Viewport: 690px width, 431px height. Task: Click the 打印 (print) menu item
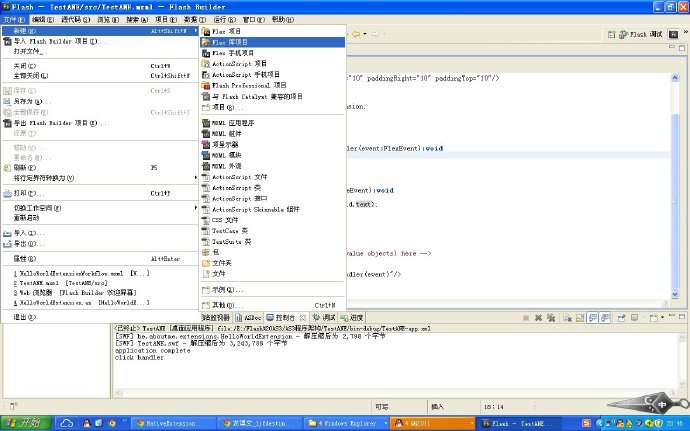pos(100,193)
